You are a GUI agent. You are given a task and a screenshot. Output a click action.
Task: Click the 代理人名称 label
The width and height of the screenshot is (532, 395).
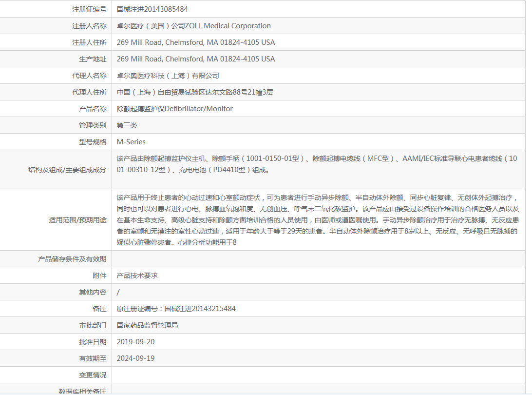[x=89, y=76]
